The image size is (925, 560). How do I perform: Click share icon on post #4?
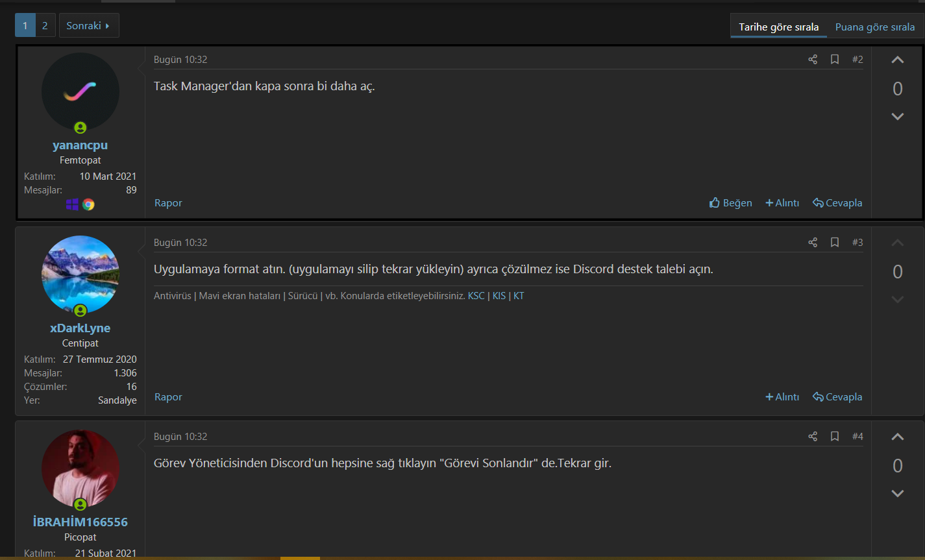tap(813, 437)
